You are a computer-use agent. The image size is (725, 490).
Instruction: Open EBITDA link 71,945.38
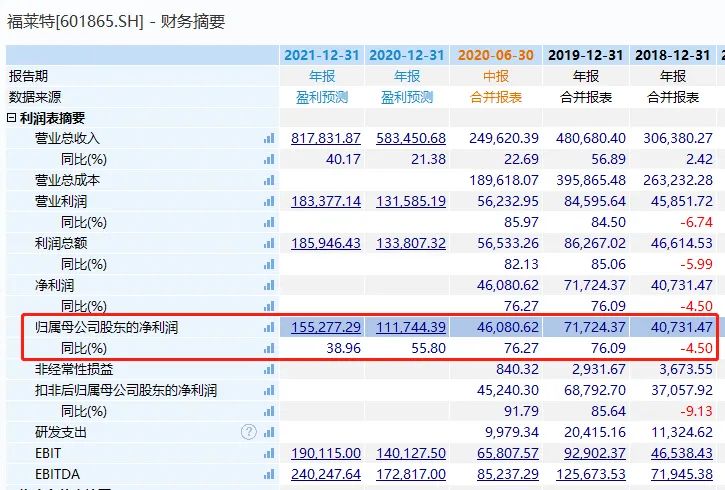pos(682,474)
